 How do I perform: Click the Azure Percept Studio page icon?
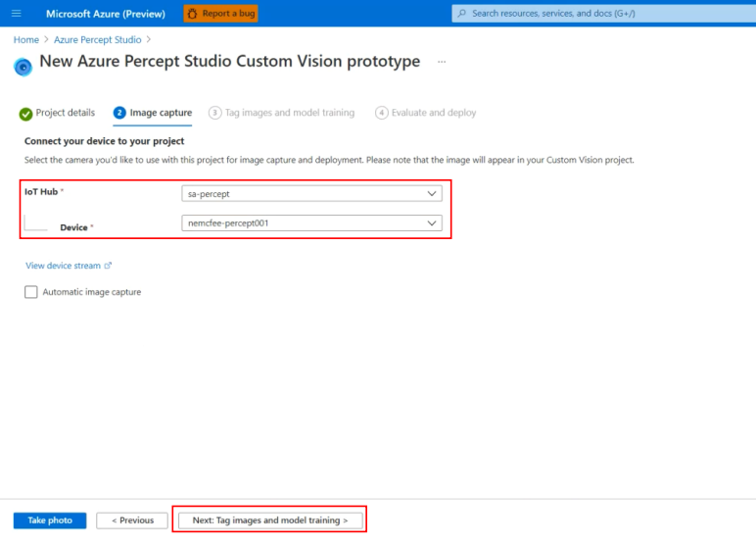23,67
